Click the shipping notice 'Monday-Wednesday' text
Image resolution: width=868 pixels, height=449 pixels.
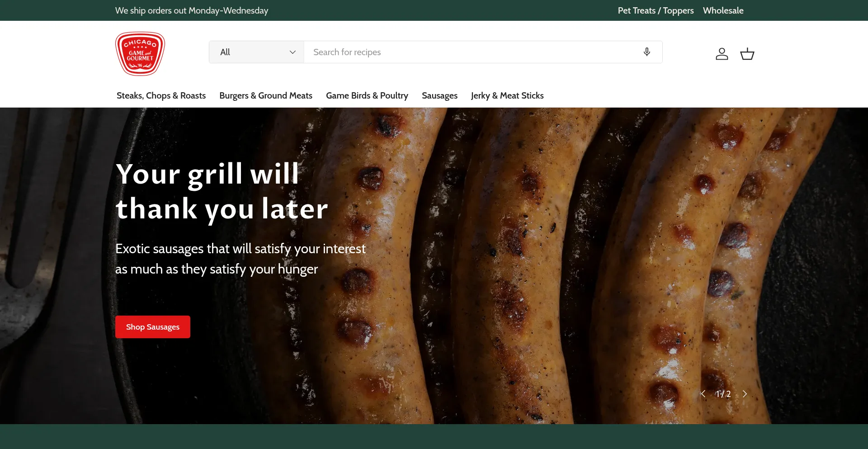pyautogui.click(x=228, y=10)
